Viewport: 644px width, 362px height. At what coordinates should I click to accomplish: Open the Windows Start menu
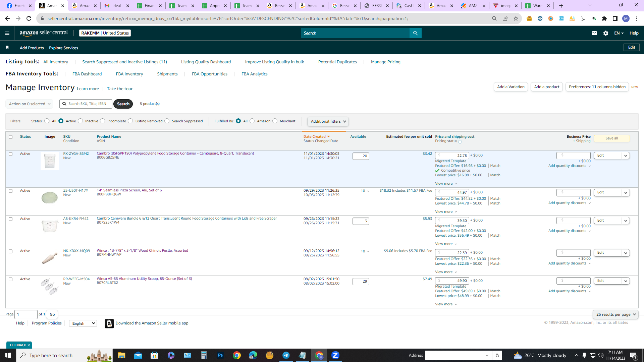click(x=8, y=355)
